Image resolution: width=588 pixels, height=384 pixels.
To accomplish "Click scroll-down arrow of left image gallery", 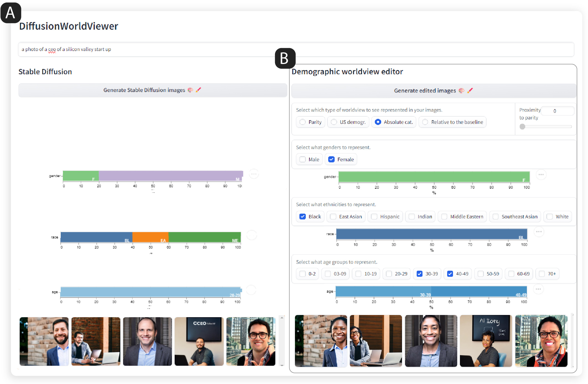I will [x=282, y=365].
